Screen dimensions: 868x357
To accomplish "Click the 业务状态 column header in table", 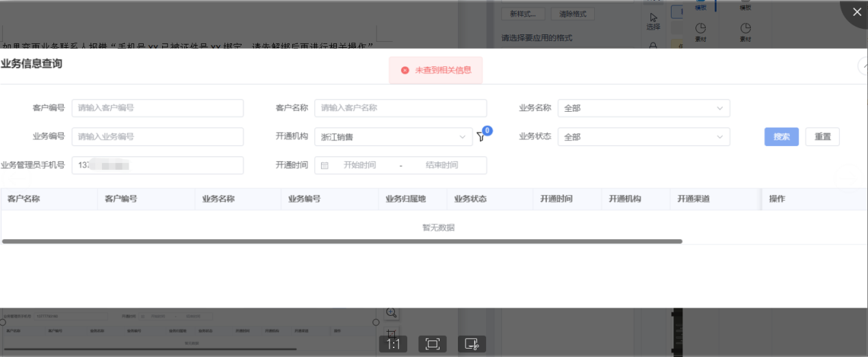I will (470, 199).
